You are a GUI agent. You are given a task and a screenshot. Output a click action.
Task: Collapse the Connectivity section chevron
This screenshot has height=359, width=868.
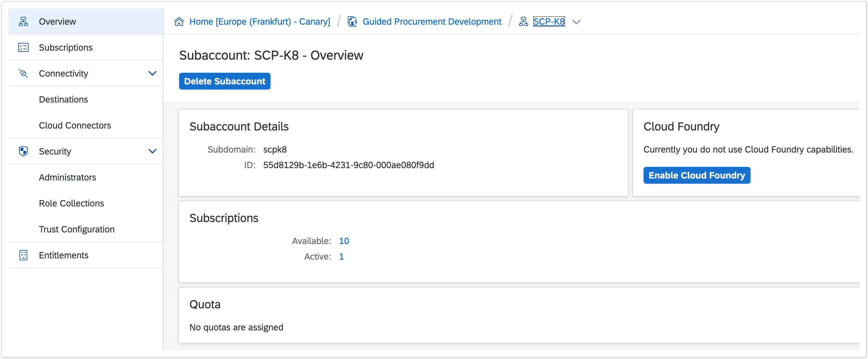152,73
